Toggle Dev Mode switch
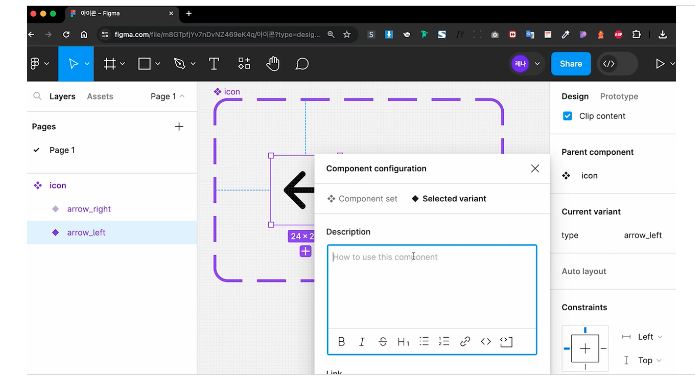The width and height of the screenshot is (695, 379). (x=617, y=64)
